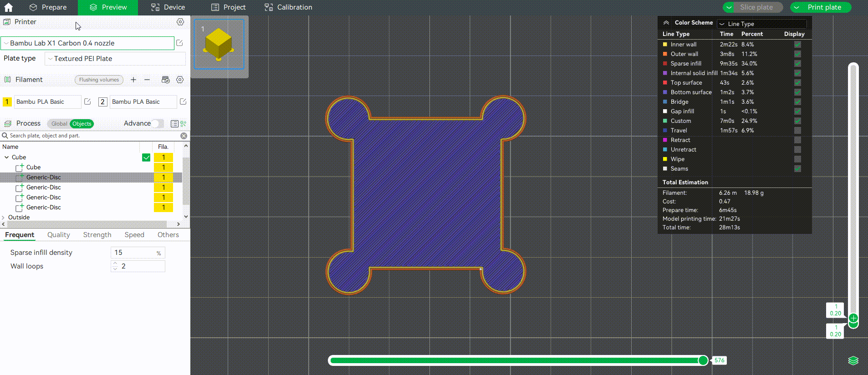The height and width of the screenshot is (375, 868).
Task: Click the Process section icon
Action: [x=7, y=123]
